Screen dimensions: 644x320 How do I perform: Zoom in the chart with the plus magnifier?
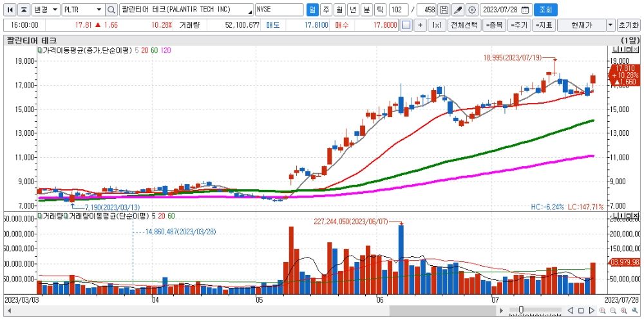pyautogui.click(x=603, y=310)
